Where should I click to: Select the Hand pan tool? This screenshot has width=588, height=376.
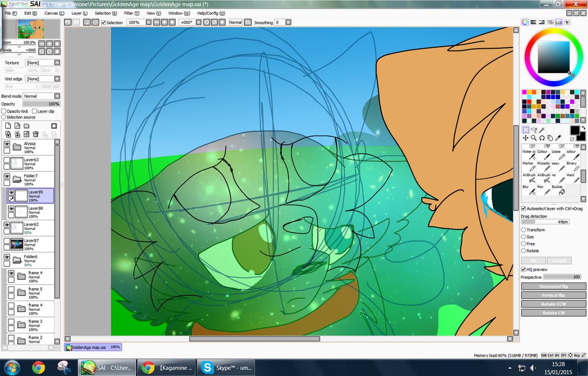pos(550,138)
